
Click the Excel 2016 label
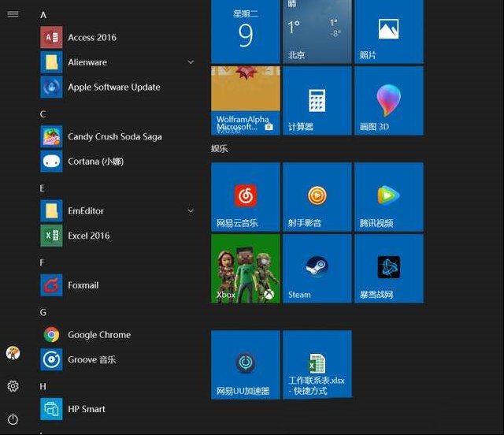click(89, 236)
